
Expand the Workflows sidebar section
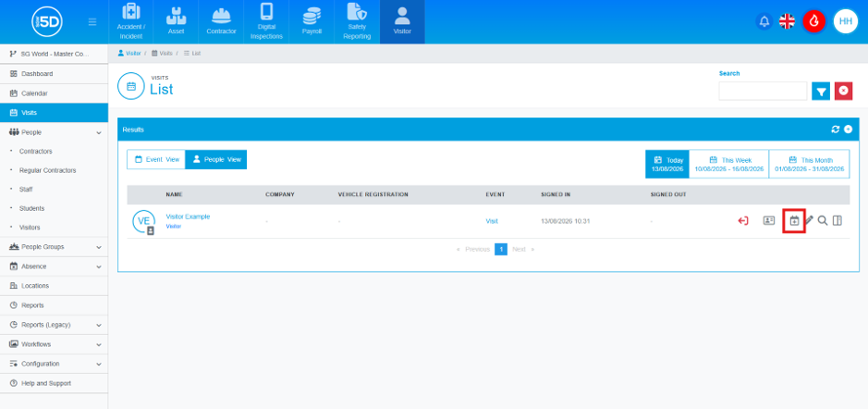[x=55, y=344]
